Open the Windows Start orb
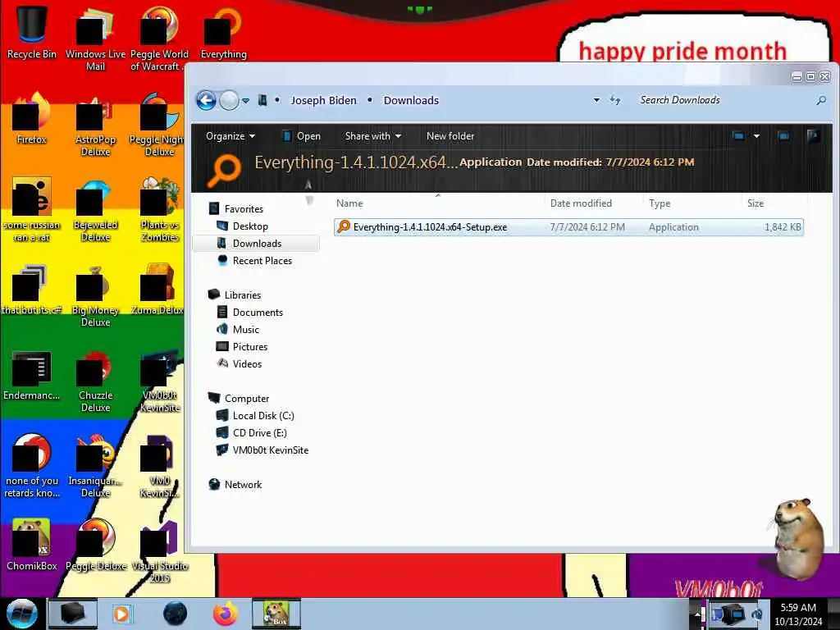This screenshot has width=840, height=630. 21,614
